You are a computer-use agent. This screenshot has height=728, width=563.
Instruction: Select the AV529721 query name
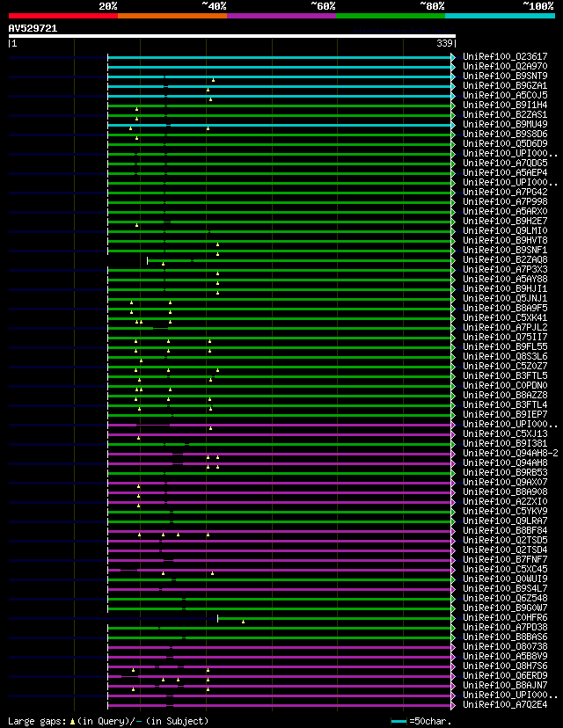(x=33, y=28)
